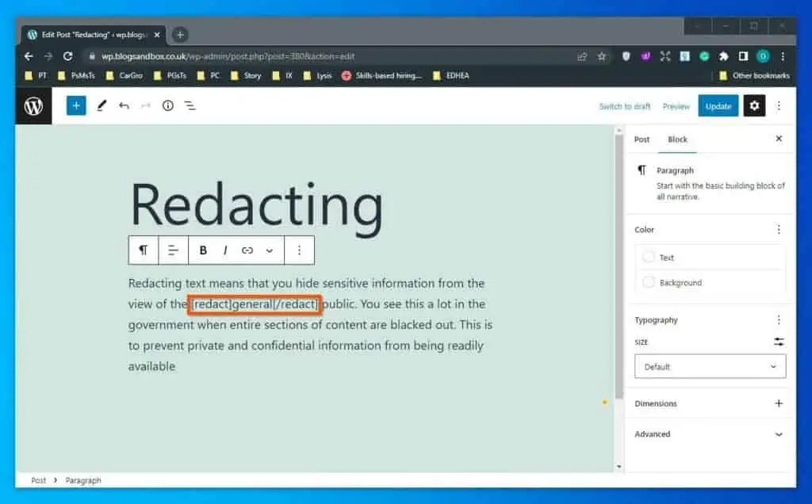
Task: Open Typography panel options menu
Action: tap(779, 320)
